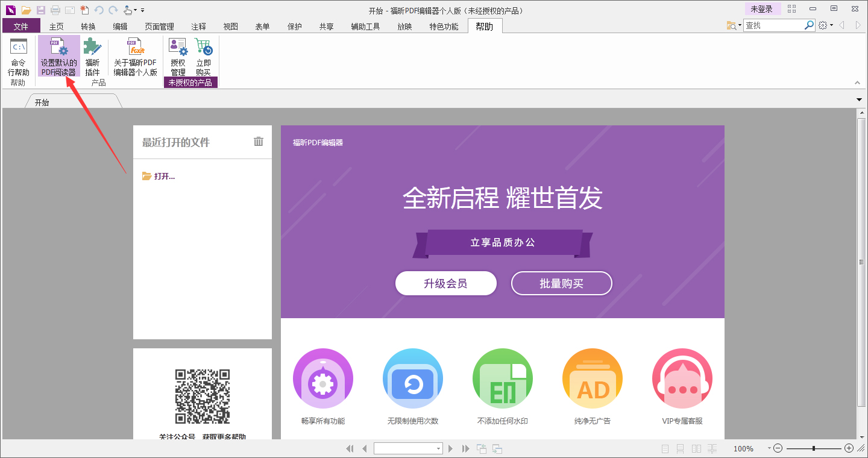This screenshot has width=868, height=458.
Task: Click the 升级会员 button
Action: (x=445, y=283)
